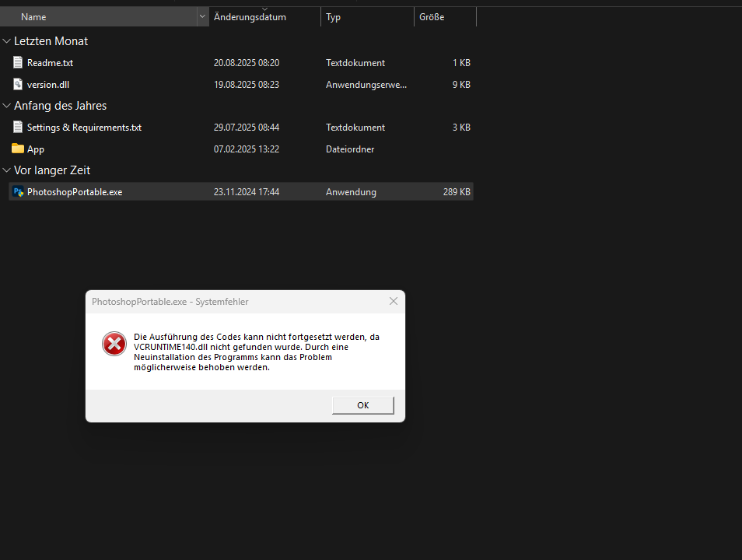Click the Anfang des Jahres group label
This screenshot has width=742, height=560.
click(x=61, y=106)
